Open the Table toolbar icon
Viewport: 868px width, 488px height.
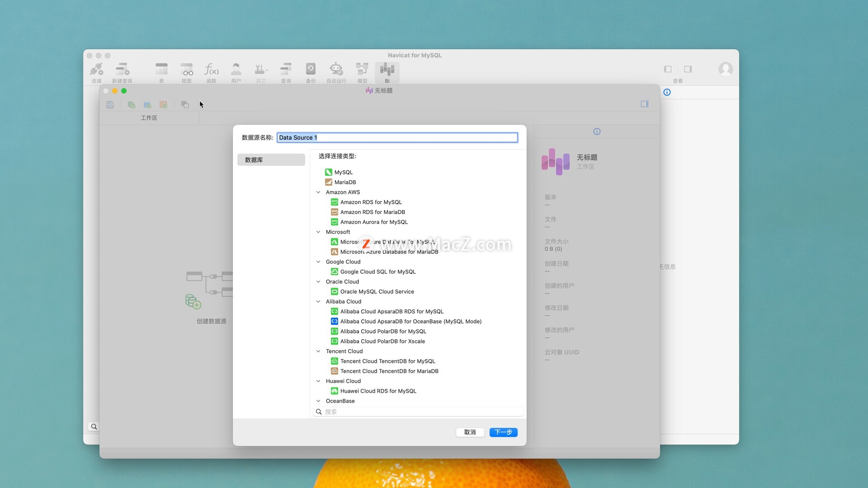pos(161,72)
